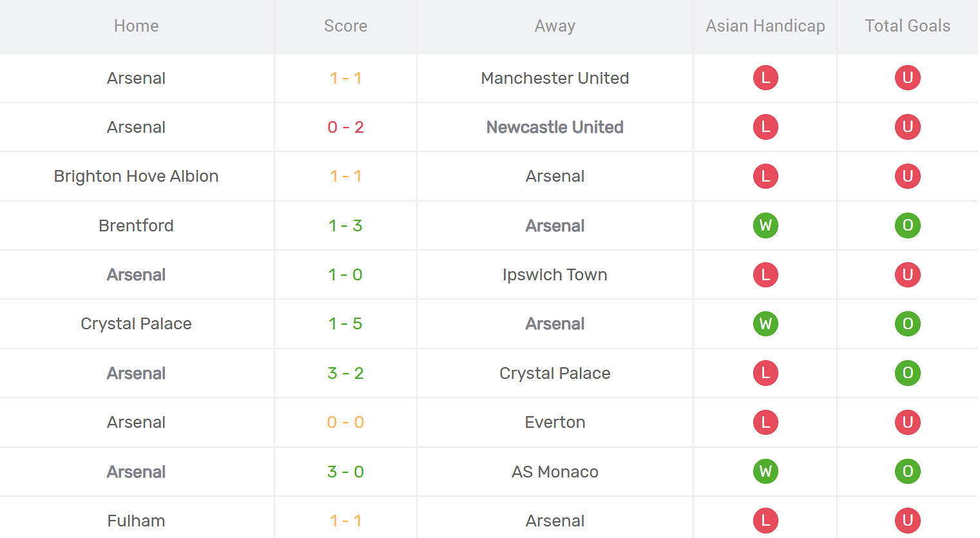Image resolution: width=980 pixels, height=538 pixels.
Task: Click the Score column header
Action: [x=345, y=26]
